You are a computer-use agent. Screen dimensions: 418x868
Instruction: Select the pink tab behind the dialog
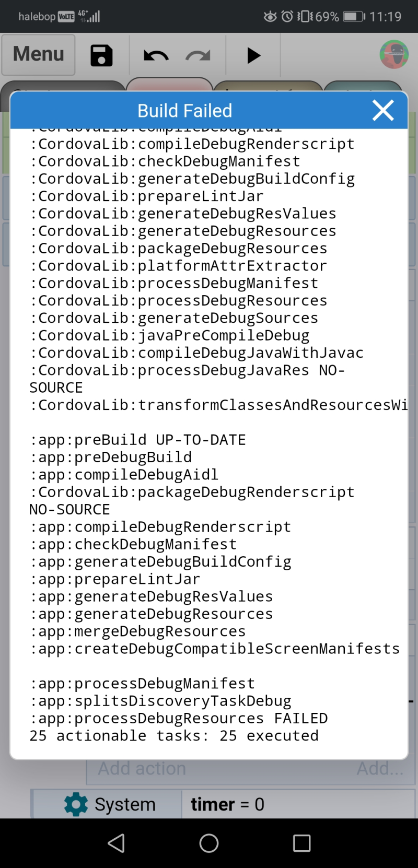169,85
